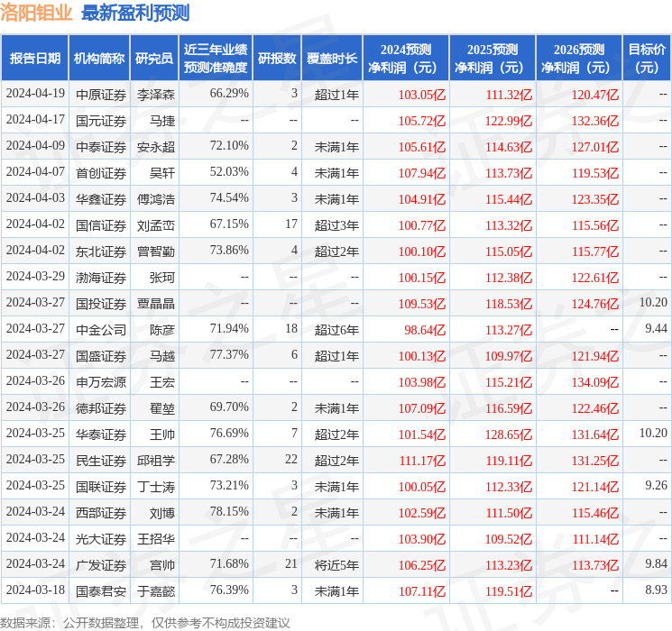Click the 2025预测净利润 column header
This screenshot has height=631, width=672.
pyautogui.click(x=492, y=59)
